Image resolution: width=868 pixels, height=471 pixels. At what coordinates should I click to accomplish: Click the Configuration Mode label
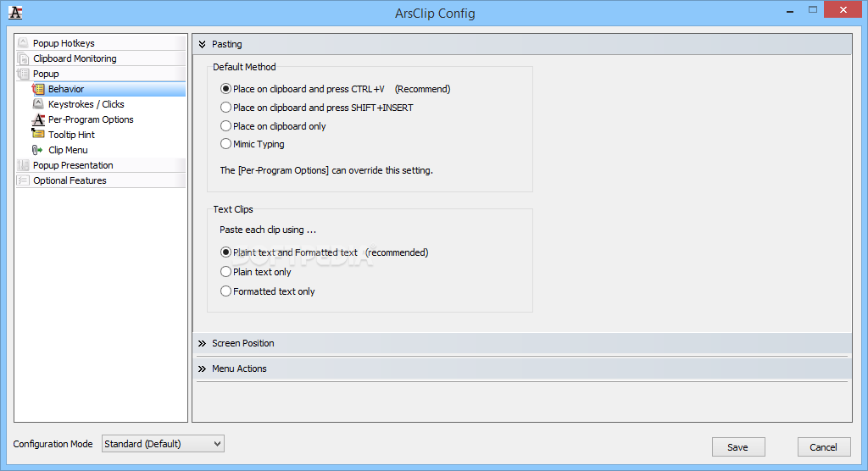(x=53, y=444)
